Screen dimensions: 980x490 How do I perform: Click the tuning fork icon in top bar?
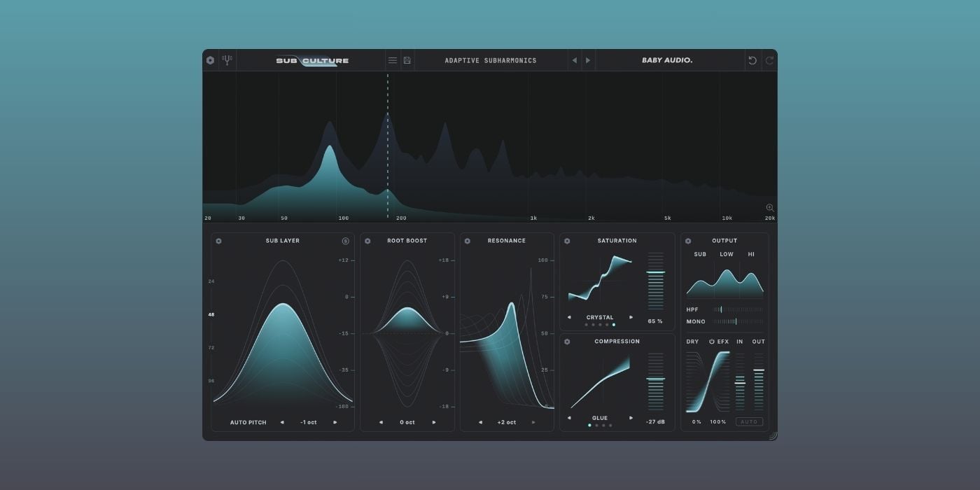(227, 60)
